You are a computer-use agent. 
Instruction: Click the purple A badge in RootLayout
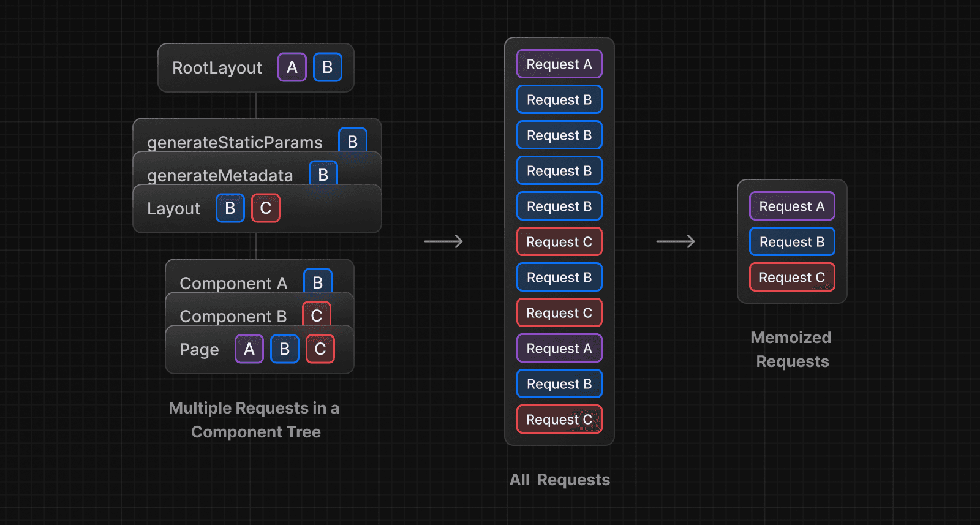tap(292, 67)
